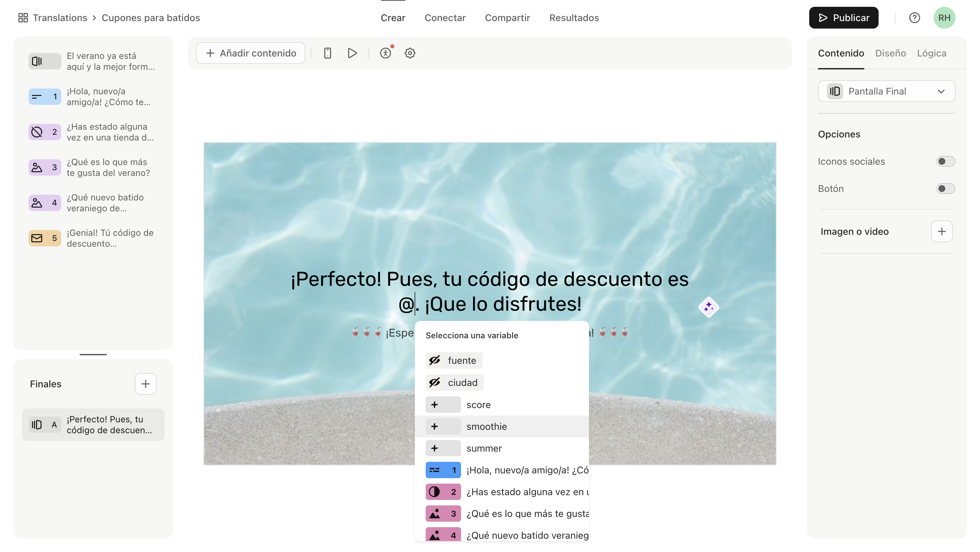Open help question mark icon

[914, 18]
